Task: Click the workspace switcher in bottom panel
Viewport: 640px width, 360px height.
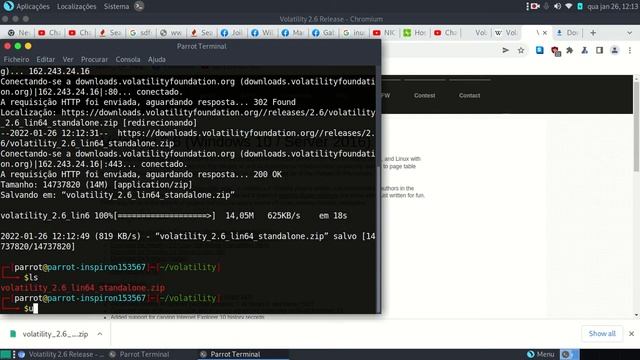Action: [569, 354]
